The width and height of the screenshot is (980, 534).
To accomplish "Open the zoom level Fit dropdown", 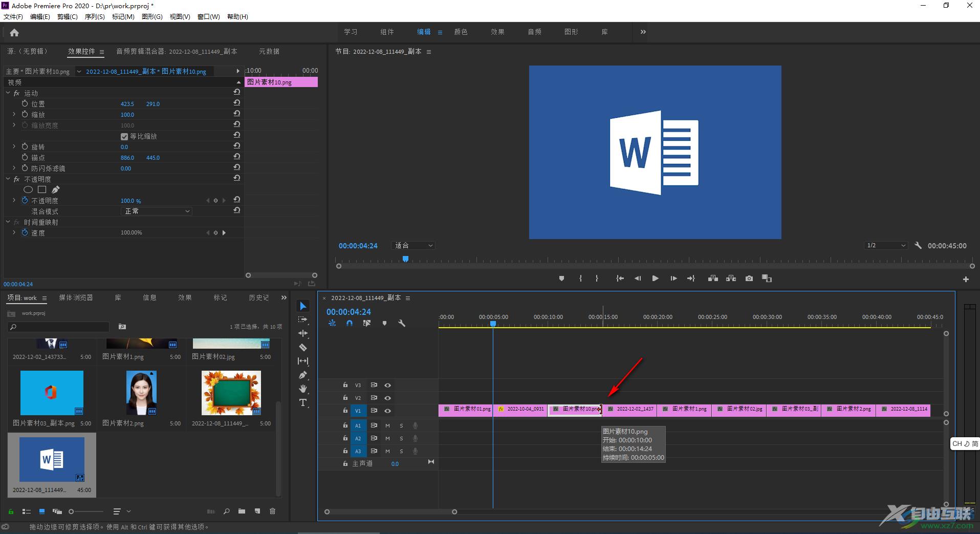I will (413, 246).
